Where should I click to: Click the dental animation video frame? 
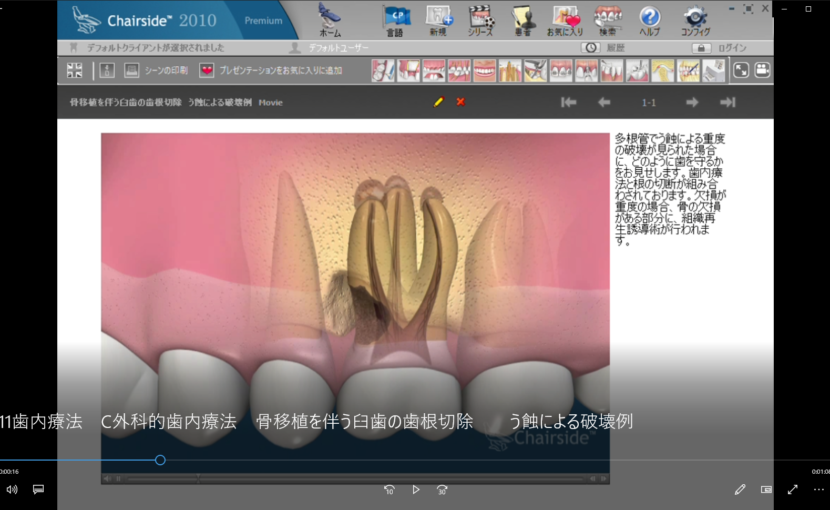coord(355,302)
